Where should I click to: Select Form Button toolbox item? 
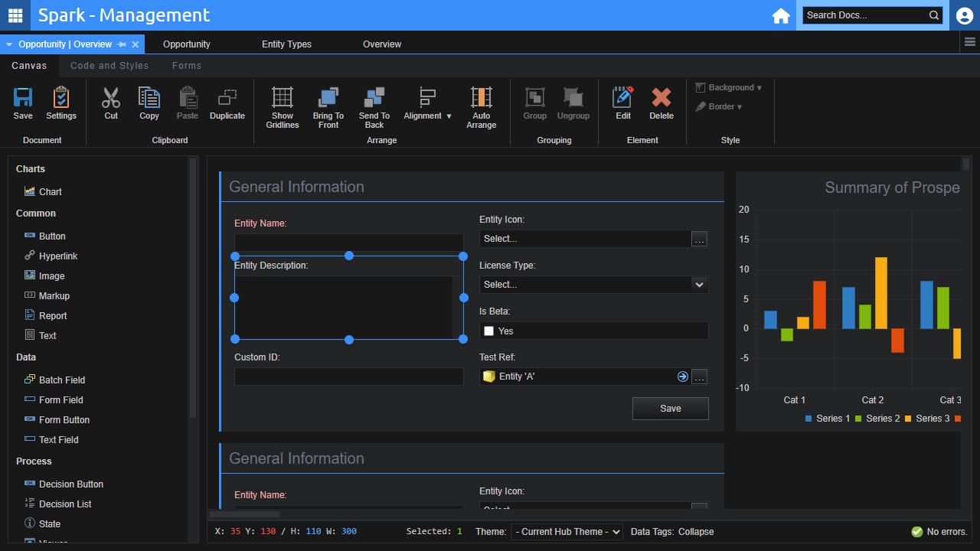[57, 419]
